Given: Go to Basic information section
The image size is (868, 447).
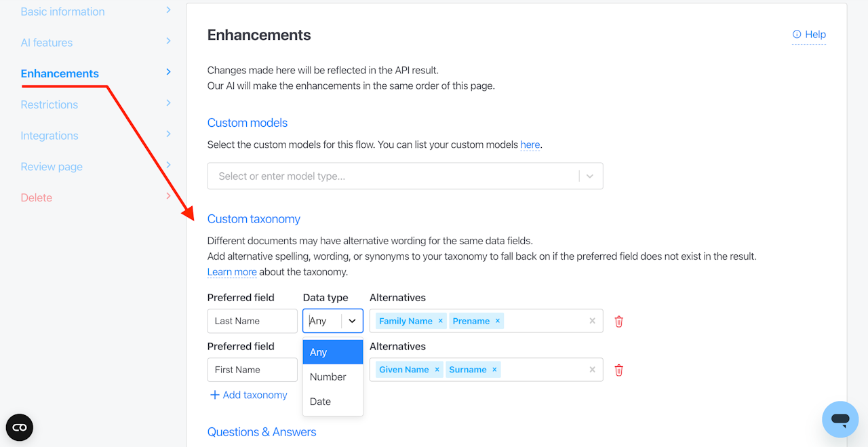Looking at the screenshot, I should coord(63,12).
